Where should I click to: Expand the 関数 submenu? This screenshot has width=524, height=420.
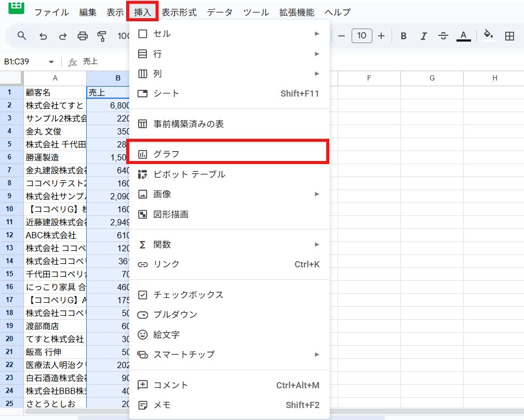tap(229, 245)
